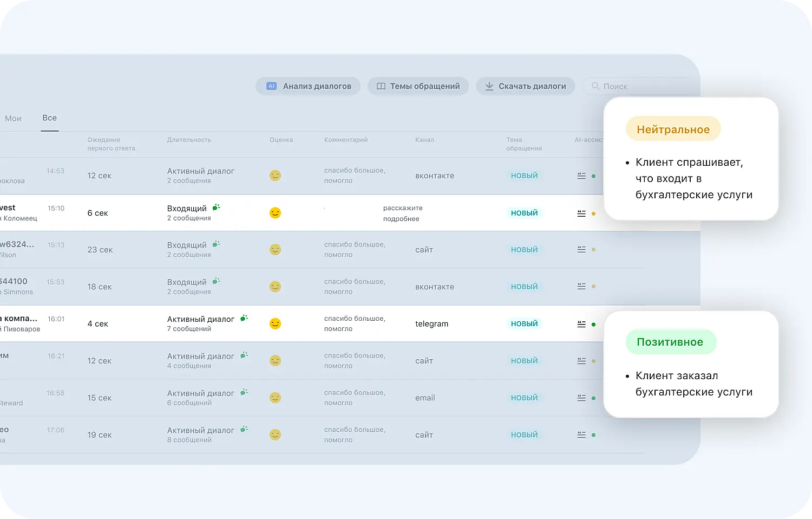The height and width of the screenshot is (519, 812).
Task: Click smiley rating in the 4 сек row
Action: (x=276, y=324)
